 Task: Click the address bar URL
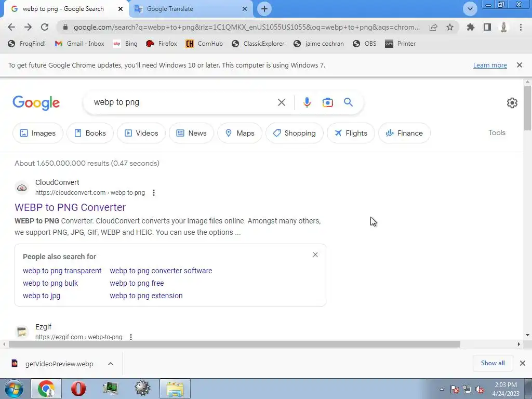[x=247, y=27]
